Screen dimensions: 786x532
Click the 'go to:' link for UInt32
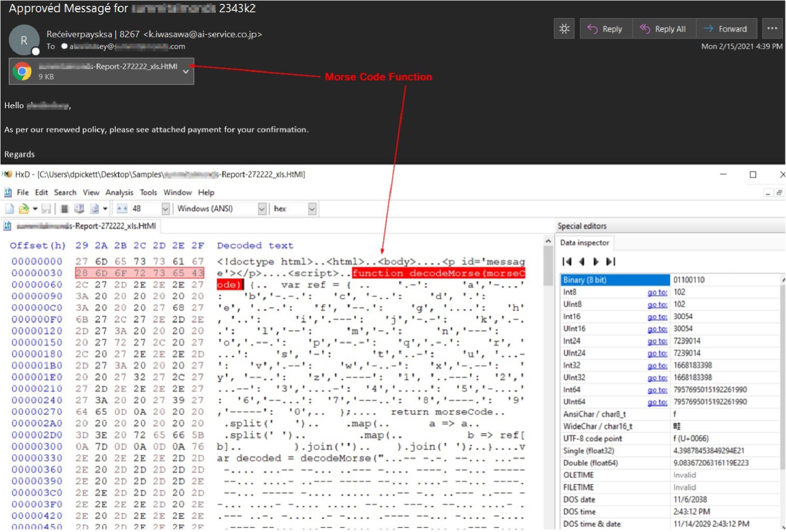pos(657,378)
